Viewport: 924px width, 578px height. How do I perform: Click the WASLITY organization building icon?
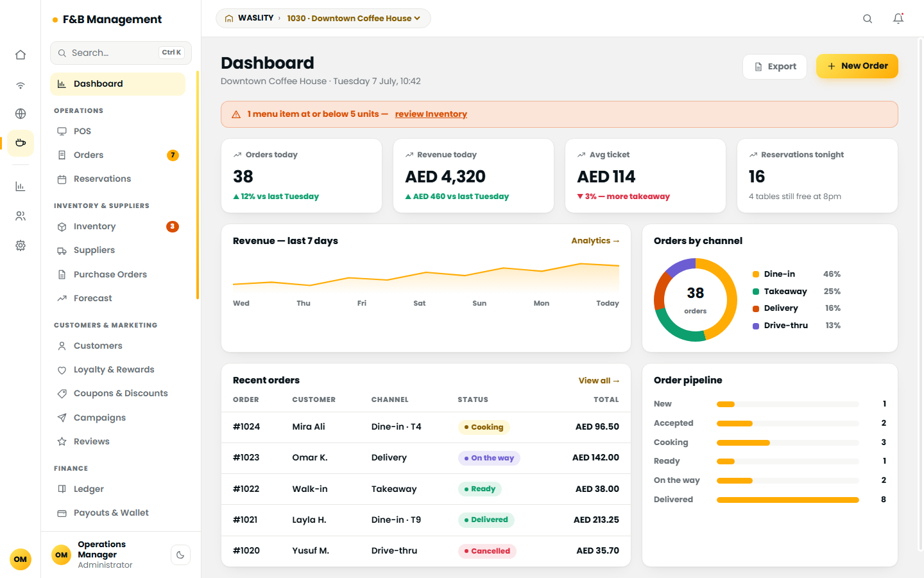(x=229, y=19)
